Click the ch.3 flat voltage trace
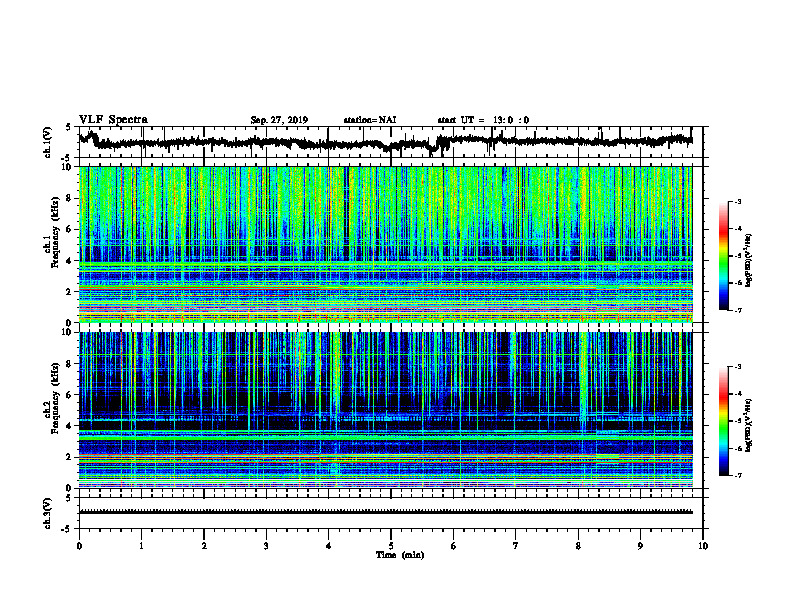The width and height of the screenshot is (792, 612). 386,512
